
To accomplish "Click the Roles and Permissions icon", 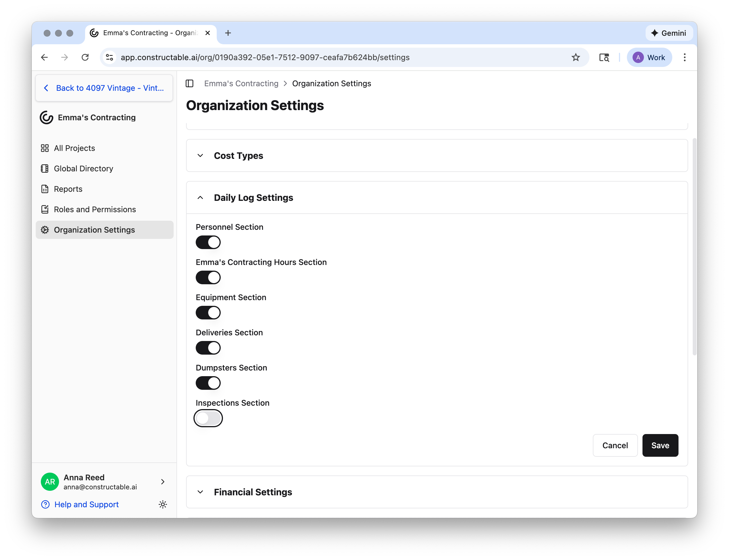I will tap(45, 209).
